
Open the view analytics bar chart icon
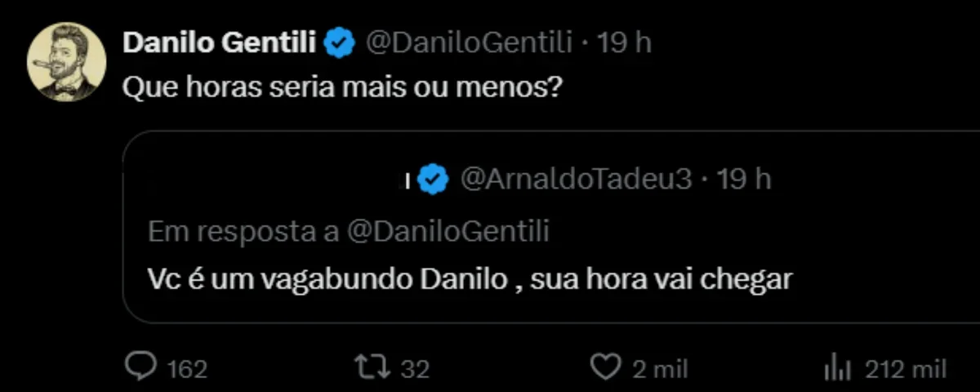pos(838,368)
